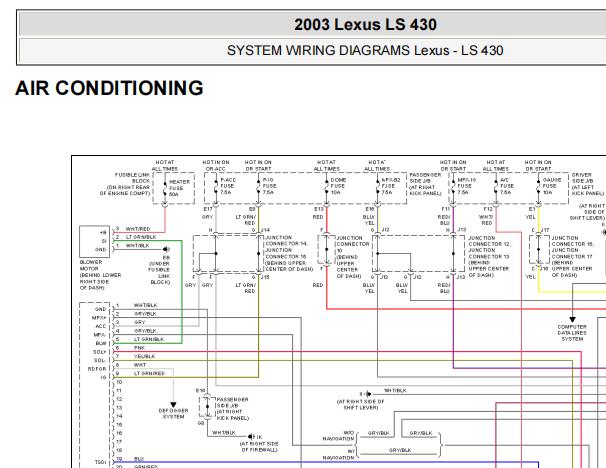
Task: Click the 'F12' connector label
Action: click(488, 209)
